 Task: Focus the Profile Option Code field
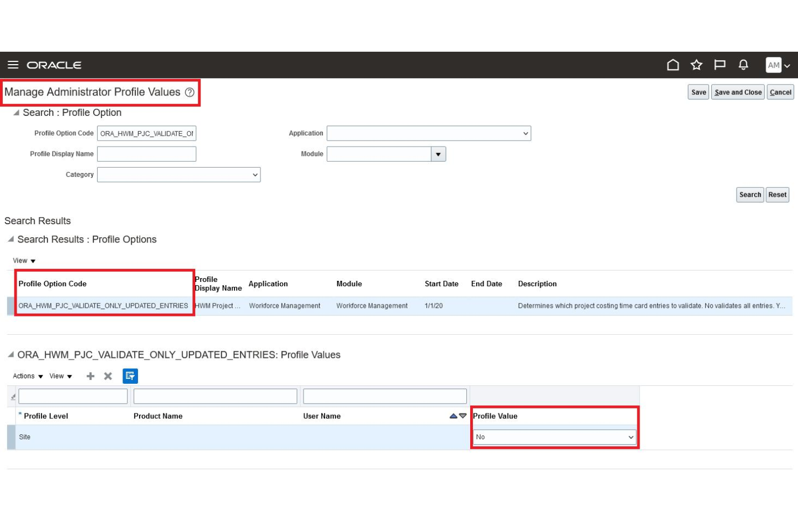[x=147, y=133]
